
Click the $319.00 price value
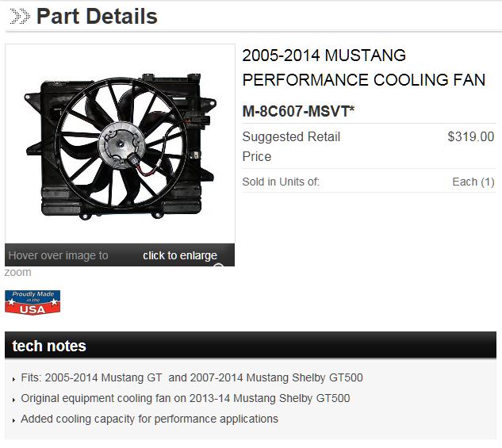click(470, 136)
